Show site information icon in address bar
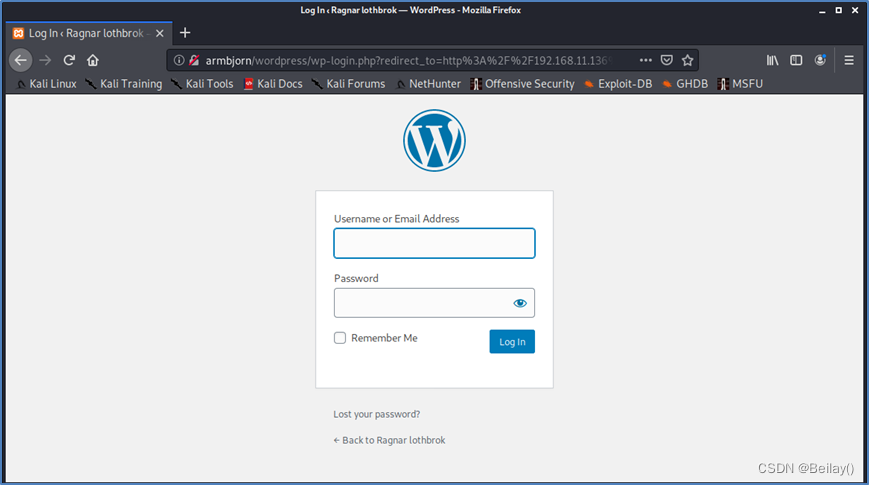 click(x=178, y=60)
